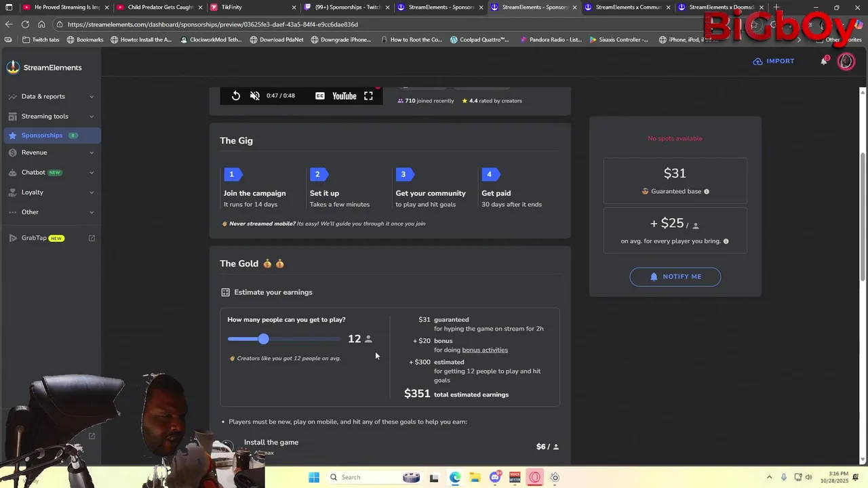Image resolution: width=868 pixels, height=488 pixels.
Task: Click the players slider handle
Action: point(263,339)
